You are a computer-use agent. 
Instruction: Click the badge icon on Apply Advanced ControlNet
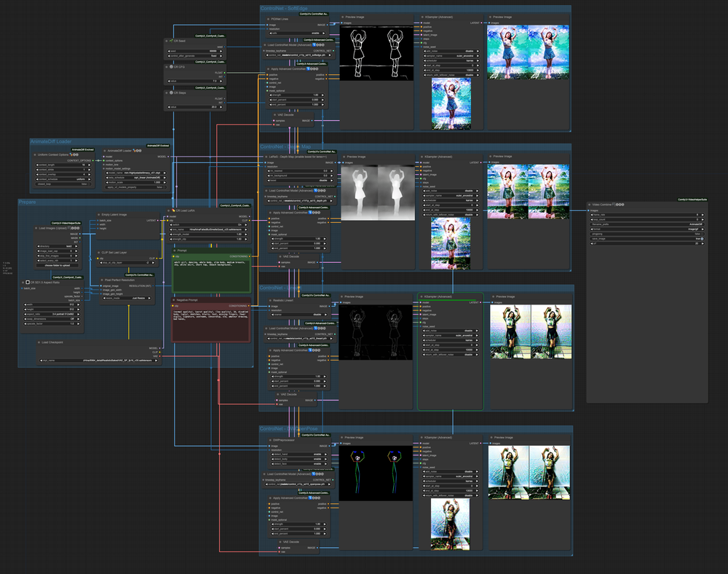pyautogui.click(x=309, y=68)
